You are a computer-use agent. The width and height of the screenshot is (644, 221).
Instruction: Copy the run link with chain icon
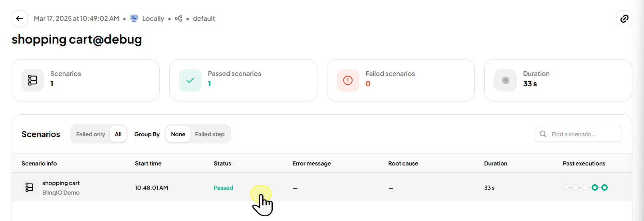coord(624,19)
